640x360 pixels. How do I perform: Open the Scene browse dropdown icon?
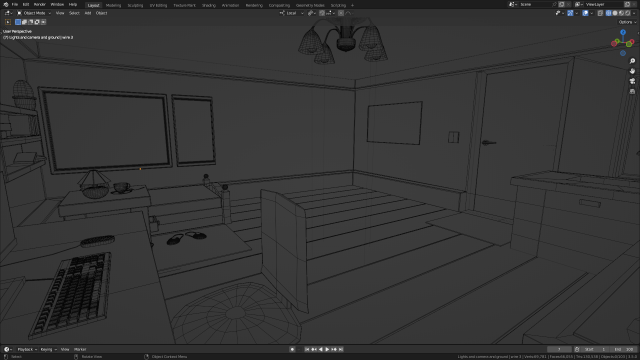(513, 4)
